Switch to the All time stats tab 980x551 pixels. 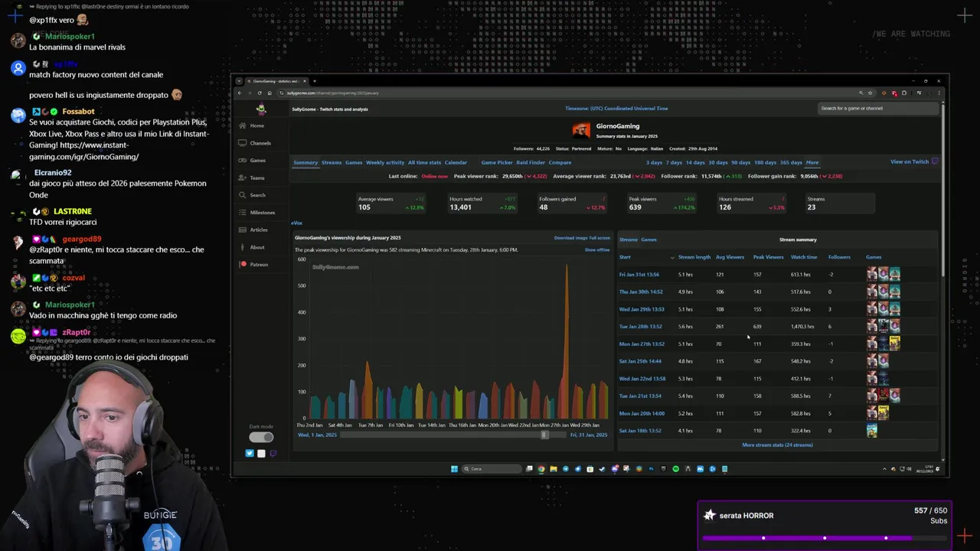click(x=424, y=162)
